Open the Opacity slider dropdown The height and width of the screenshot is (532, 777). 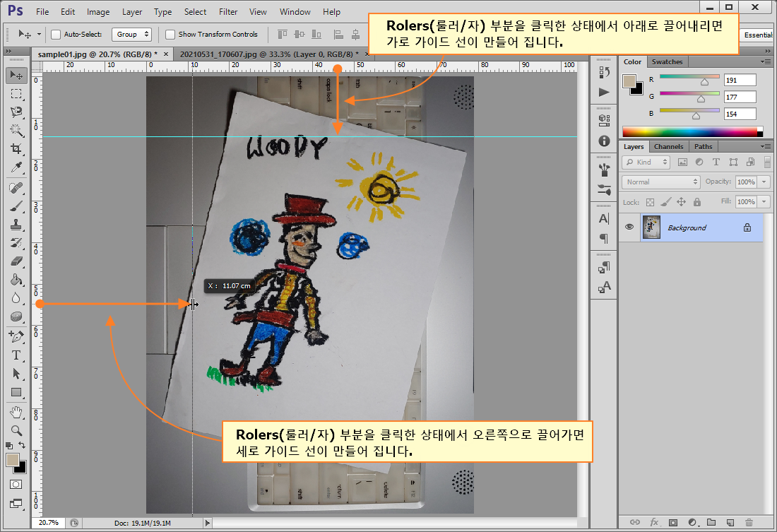coord(764,182)
